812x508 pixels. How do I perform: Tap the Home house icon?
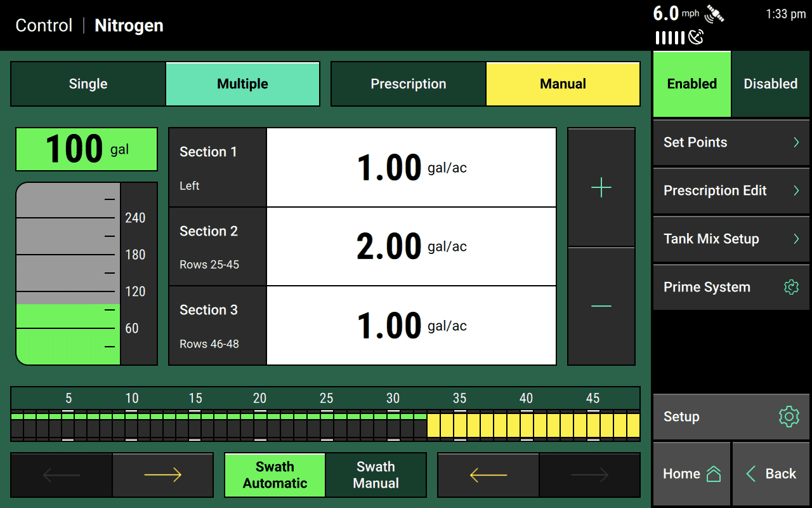(713, 473)
